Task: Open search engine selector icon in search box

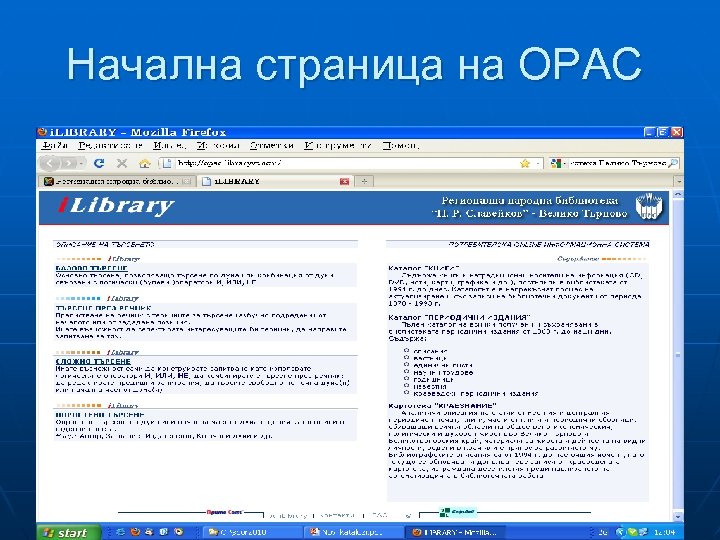Action: click(557, 163)
